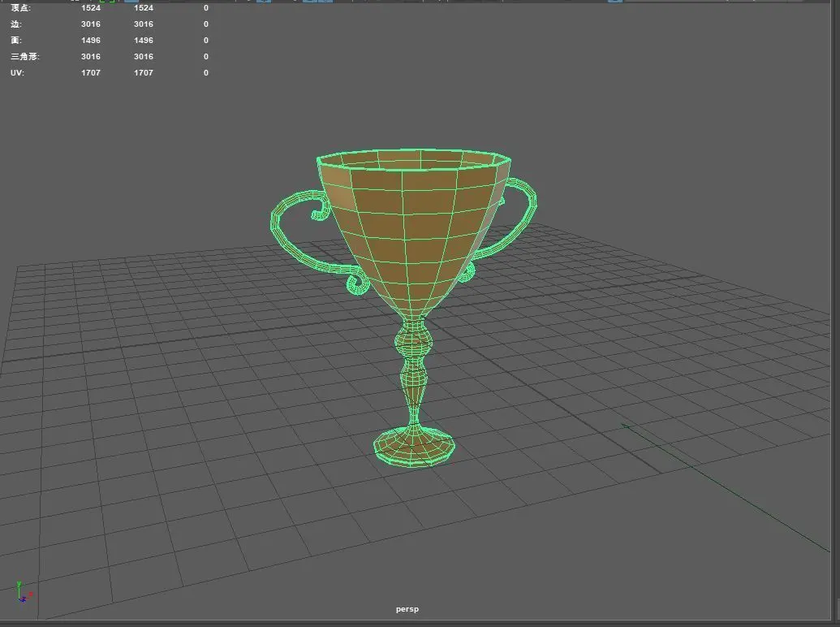
Task: Select the trophy's round base
Action: coord(414,446)
